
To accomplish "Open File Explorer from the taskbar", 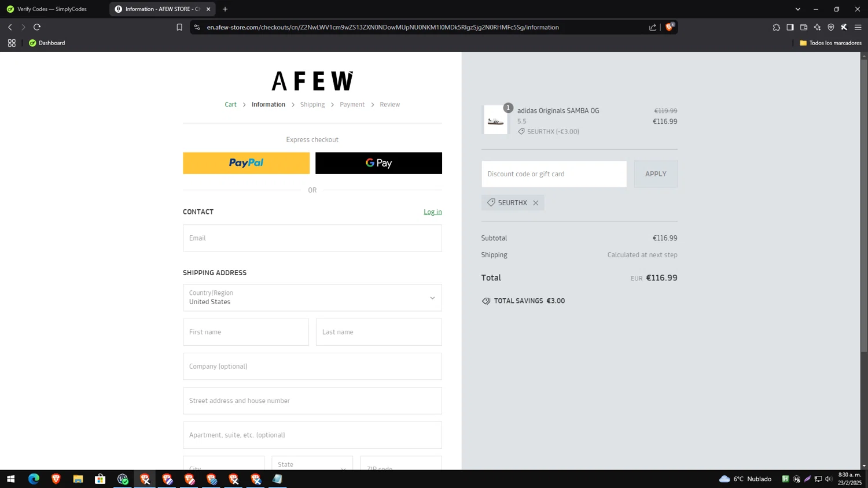I will click(78, 479).
